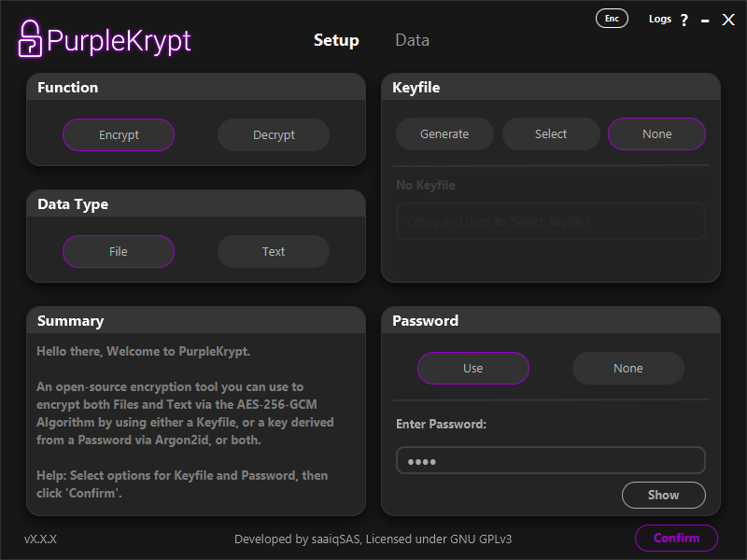Minimize the PurpleKrypt window
This screenshot has width=747, height=560.
pyautogui.click(x=705, y=20)
